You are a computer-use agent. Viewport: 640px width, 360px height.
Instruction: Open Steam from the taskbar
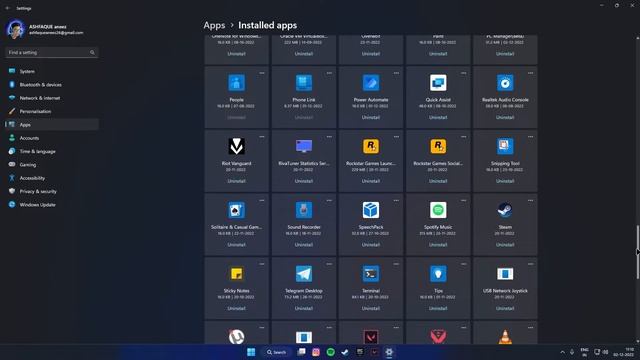tap(345, 352)
